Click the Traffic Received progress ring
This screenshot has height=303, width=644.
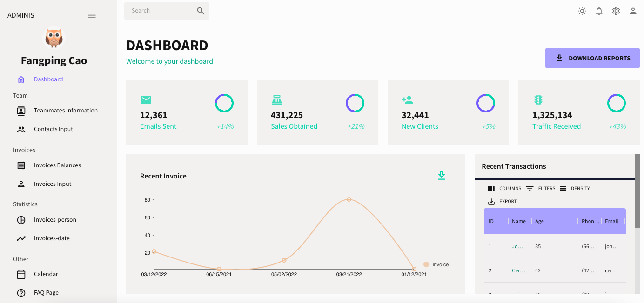tap(617, 103)
